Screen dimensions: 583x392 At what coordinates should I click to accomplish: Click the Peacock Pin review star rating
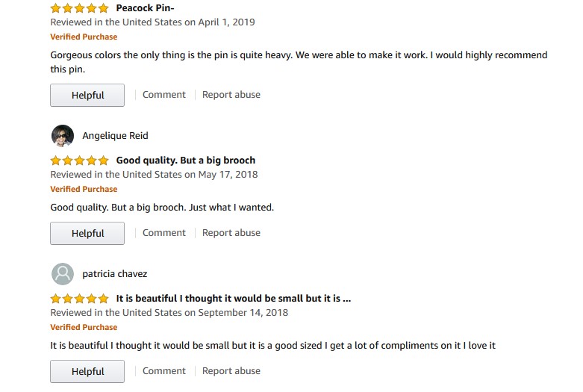coord(79,8)
